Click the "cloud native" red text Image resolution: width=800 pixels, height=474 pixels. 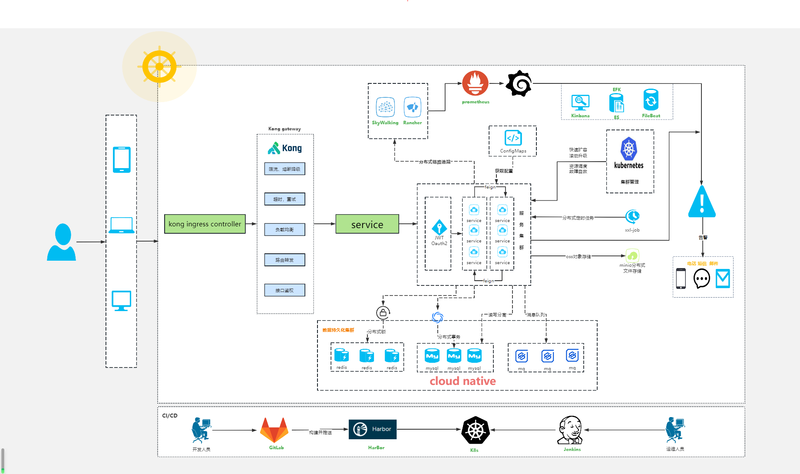(463, 381)
